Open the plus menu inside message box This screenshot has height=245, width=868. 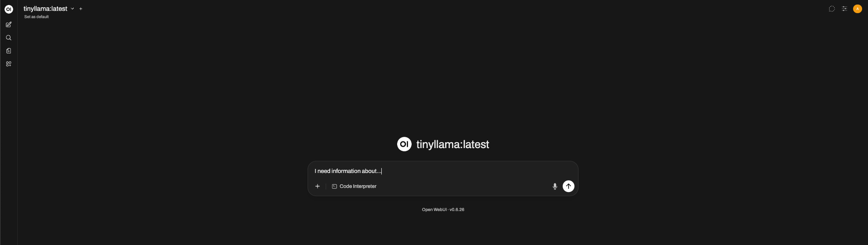point(318,186)
